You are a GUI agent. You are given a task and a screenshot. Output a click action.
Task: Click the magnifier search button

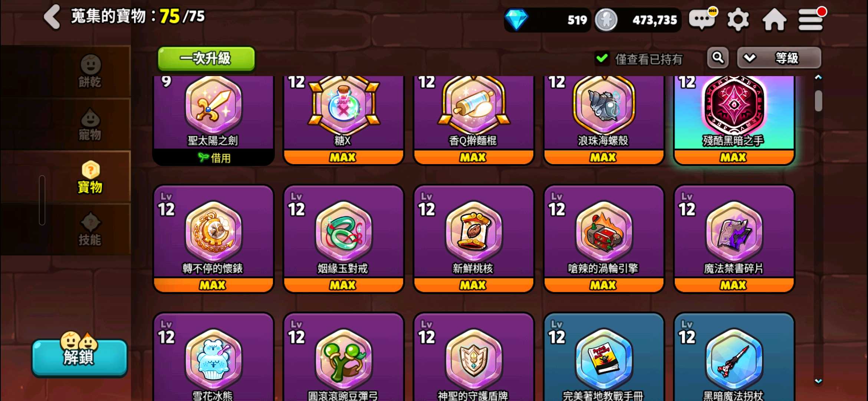click(718, 58)
